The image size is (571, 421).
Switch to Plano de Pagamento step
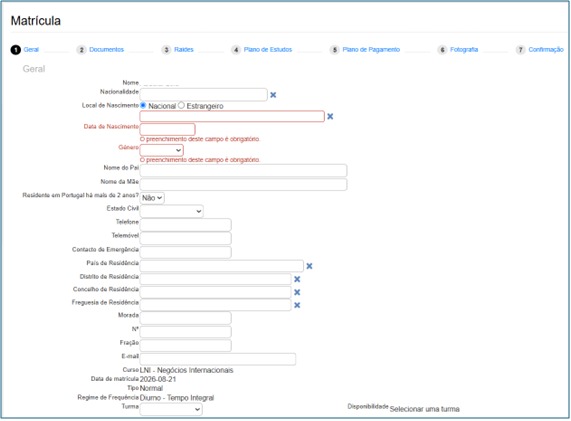coord(371,50)
